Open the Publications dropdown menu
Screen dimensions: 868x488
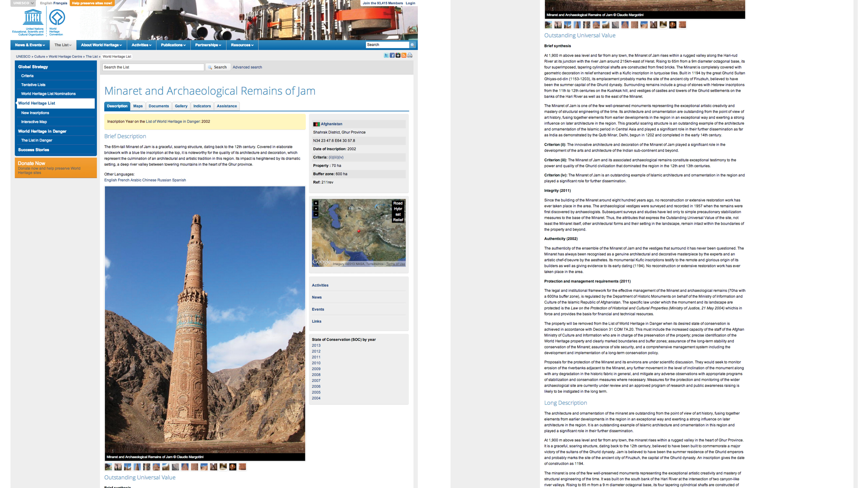click(173, 45)
